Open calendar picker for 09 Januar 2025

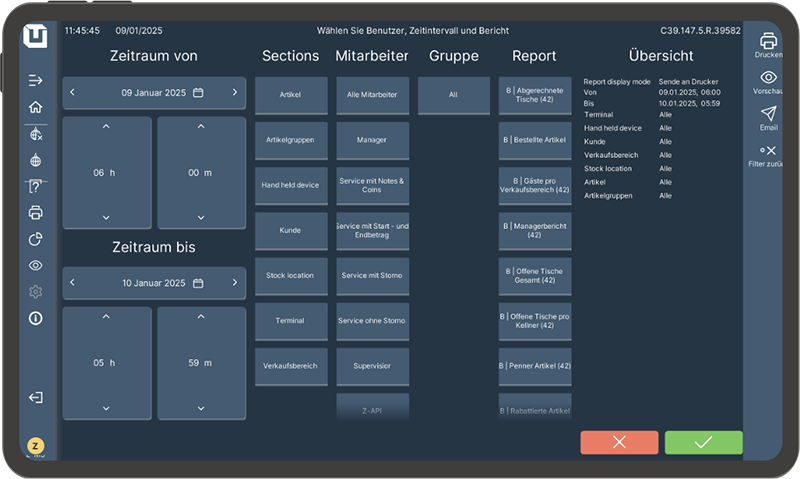[198, 92]
